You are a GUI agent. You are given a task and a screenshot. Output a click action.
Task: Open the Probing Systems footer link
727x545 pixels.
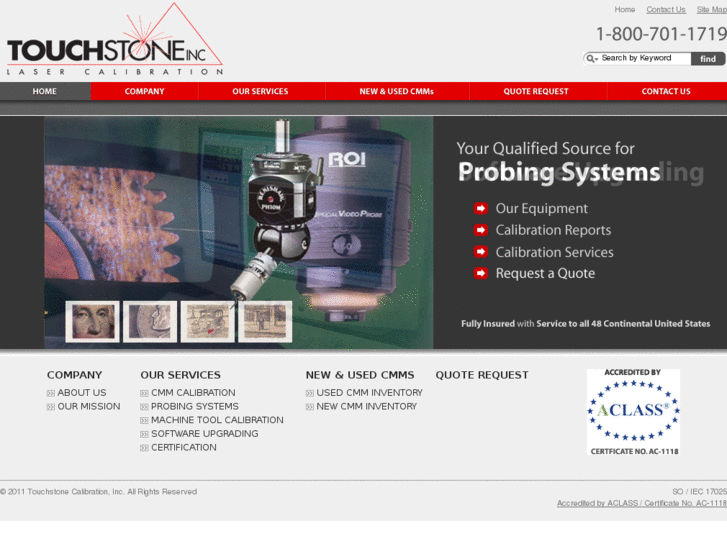pos(195,407)
